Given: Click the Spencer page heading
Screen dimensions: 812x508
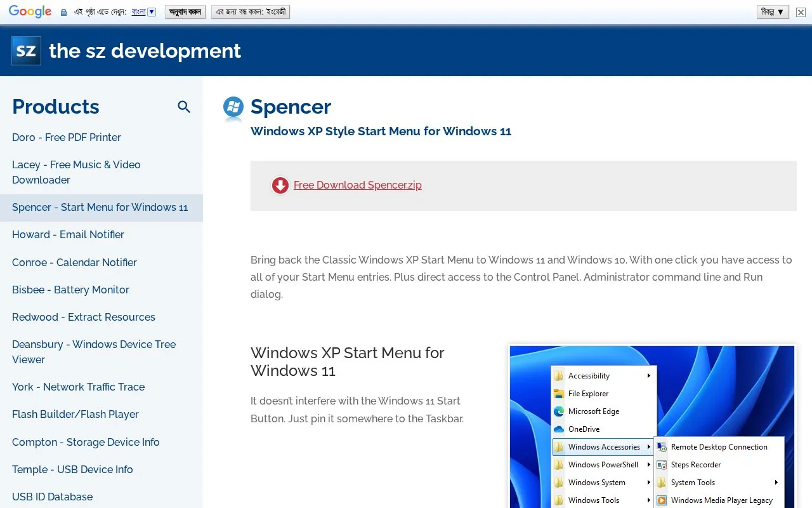Looking at the screenshot, I should [291, 107].
